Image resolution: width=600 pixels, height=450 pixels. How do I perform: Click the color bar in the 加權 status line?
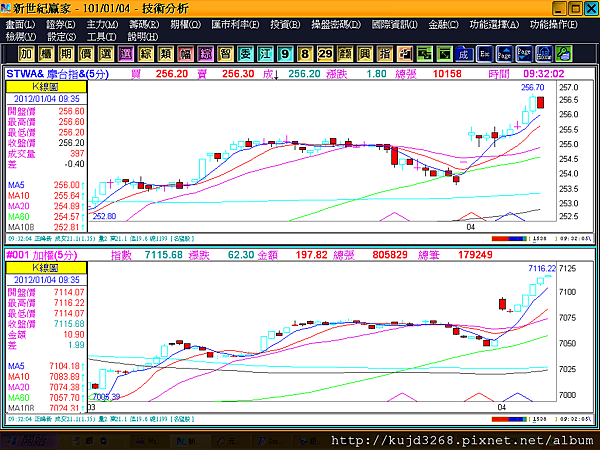[x=509, y=419]
